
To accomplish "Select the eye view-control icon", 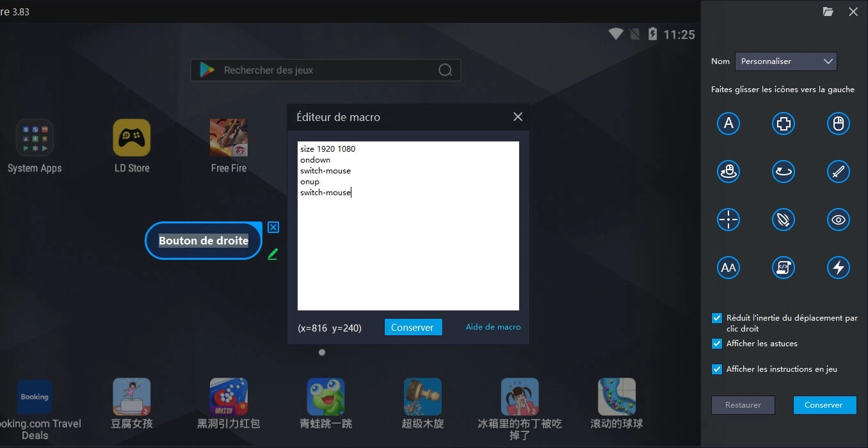I will click(x=839, y=220).
